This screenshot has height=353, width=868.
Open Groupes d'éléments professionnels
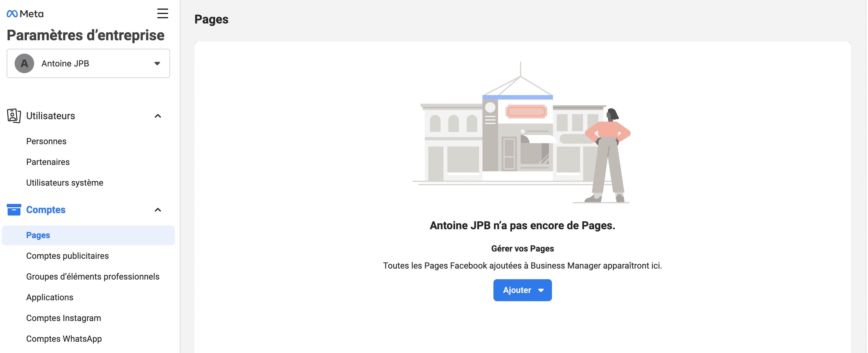point(93,276)
